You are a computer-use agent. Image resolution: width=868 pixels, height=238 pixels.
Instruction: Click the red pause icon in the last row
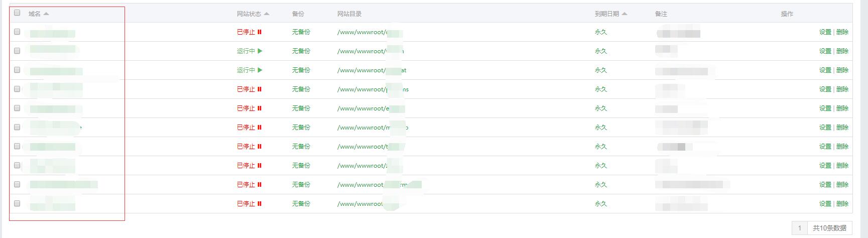coord(260,204)
